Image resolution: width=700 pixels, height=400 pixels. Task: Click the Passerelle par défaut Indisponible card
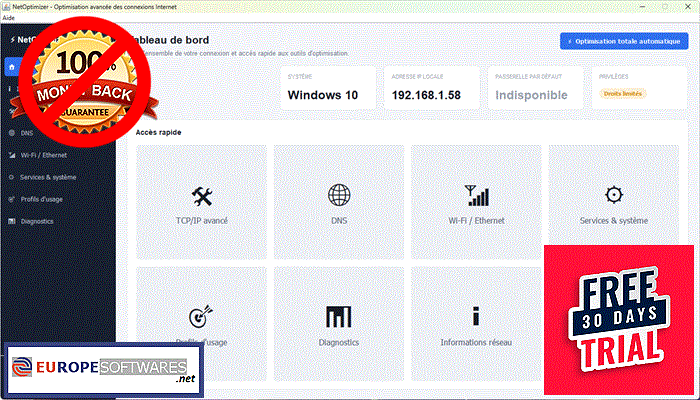point(535,88)
